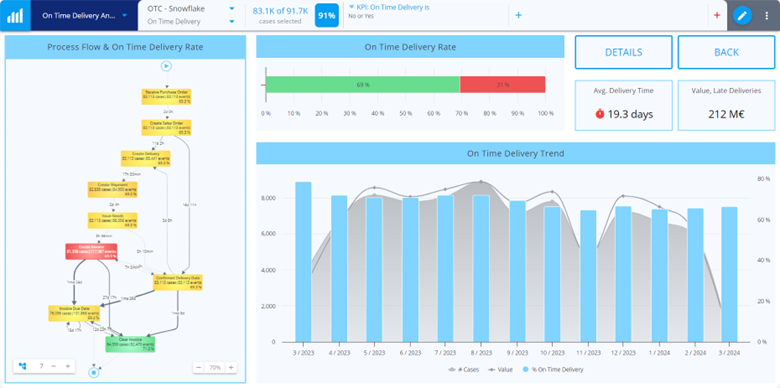Toggle the % On Time Delivery legend series
The image size is (780, 388).
coord(553,370)
